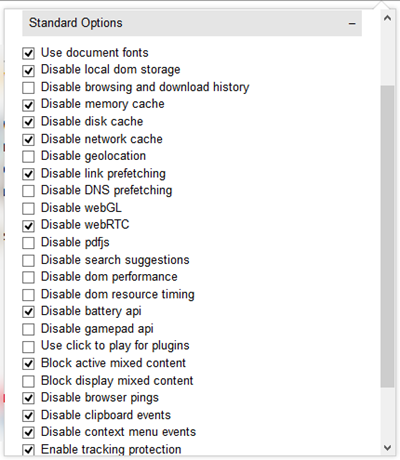
Task: Uncheck Disable battery api
Action: click(x=28, y=312)
